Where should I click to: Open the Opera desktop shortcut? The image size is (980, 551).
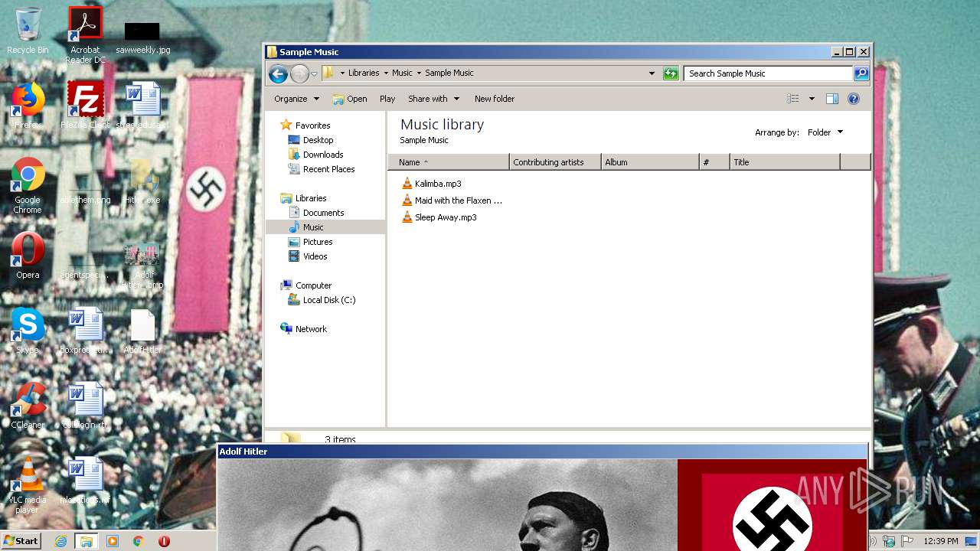[28, 255]
